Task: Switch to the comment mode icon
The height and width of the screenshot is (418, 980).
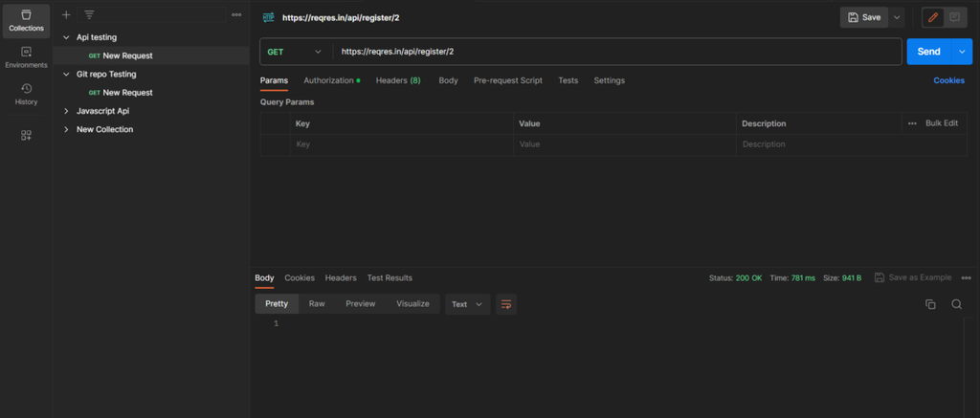Action: pyautogui.click(x=954, y=17)
